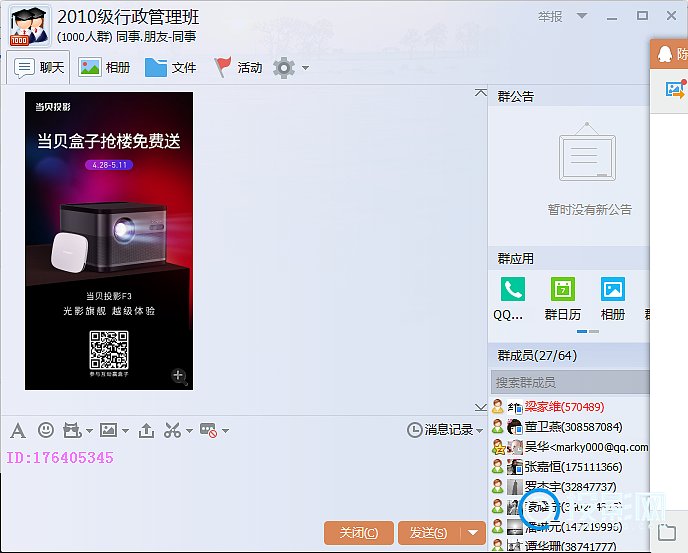Image resolution: width=688 pixels, height=553 pixels.
Task: Expand 消息记录 dropdown arrow
Action: (479, 431)
